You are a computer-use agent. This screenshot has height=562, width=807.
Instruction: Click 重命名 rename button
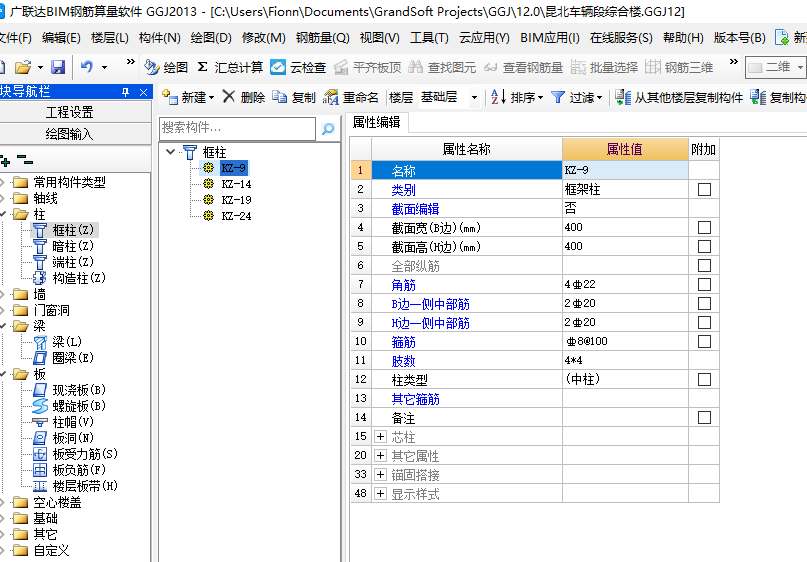tap(351, 97)
